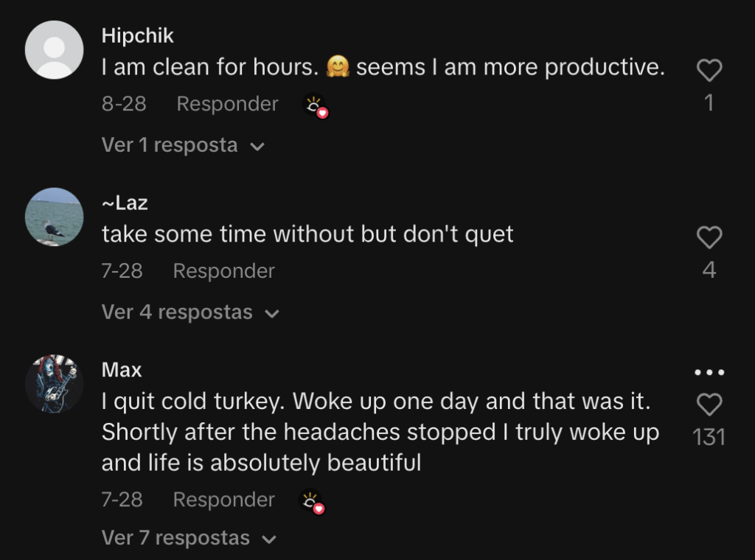Click Hipchik's default profile avatar
755x560 pixels.
54,50
